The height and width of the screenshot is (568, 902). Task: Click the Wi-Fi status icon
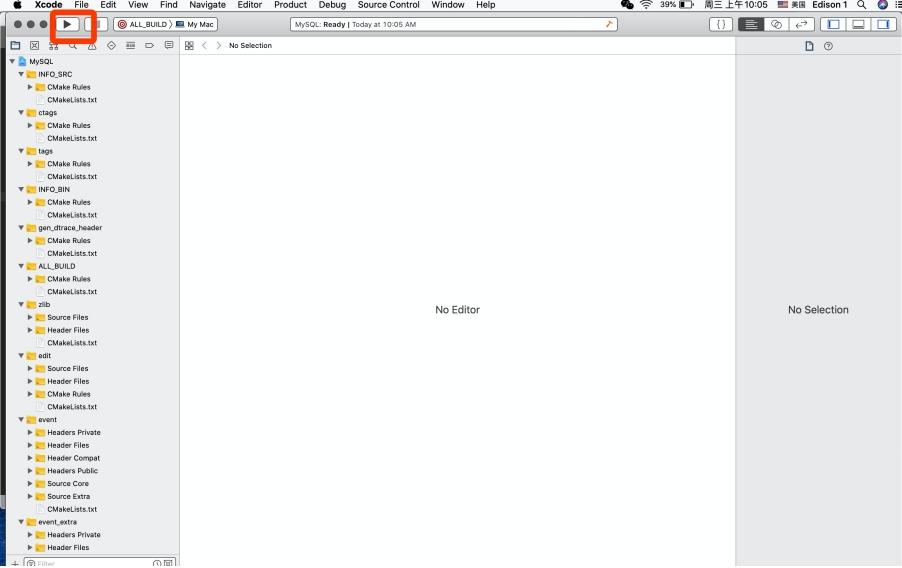(646, 5)
